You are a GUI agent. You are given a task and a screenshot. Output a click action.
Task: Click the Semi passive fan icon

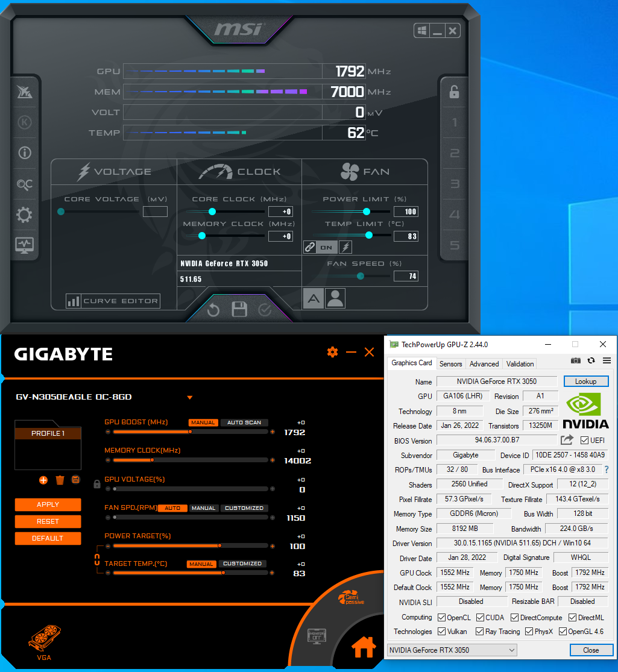pos(351,597)
